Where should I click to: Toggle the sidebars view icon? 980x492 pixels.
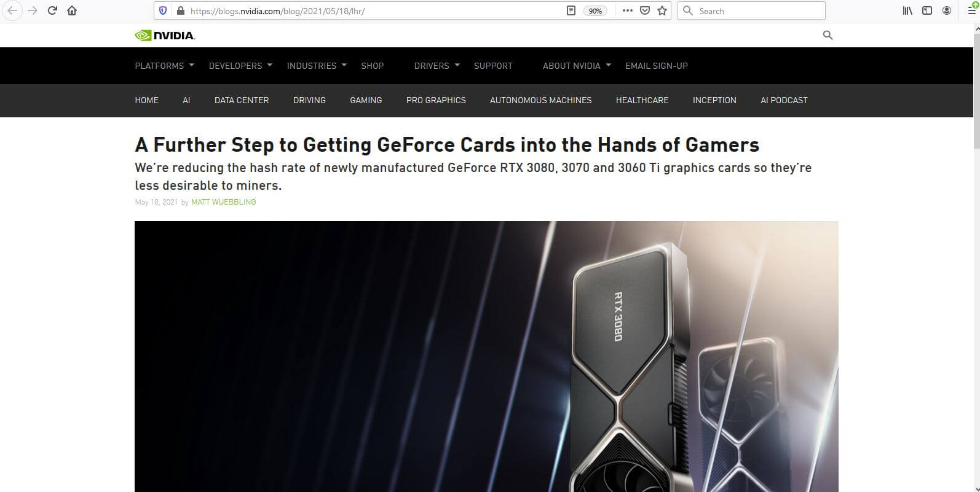click(x=927, y=10)
